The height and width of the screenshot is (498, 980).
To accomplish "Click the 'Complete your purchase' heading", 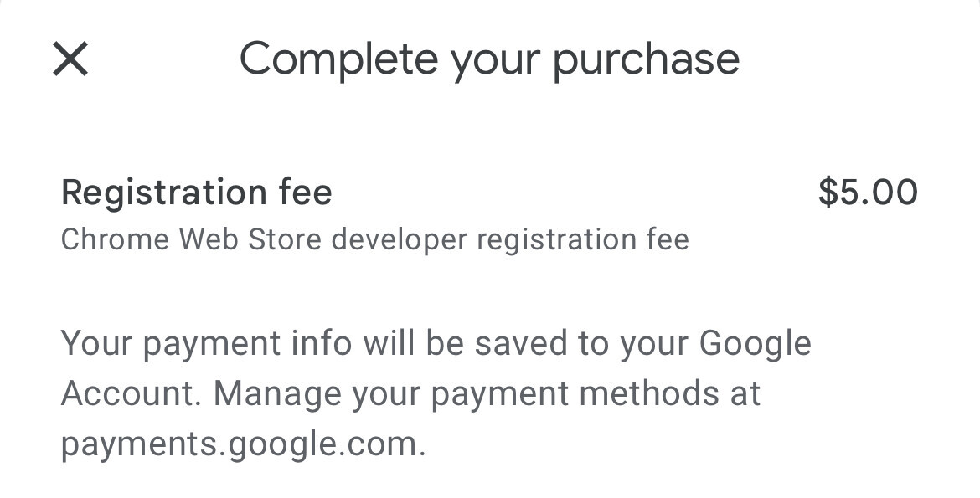I will click(x=489, y=60).
